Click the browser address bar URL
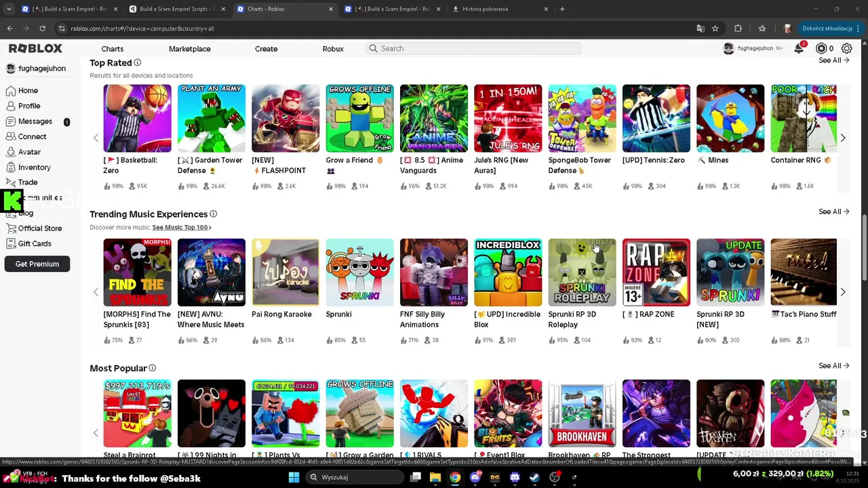The width and height of the screenshot is (868, 488). point(142,28)
